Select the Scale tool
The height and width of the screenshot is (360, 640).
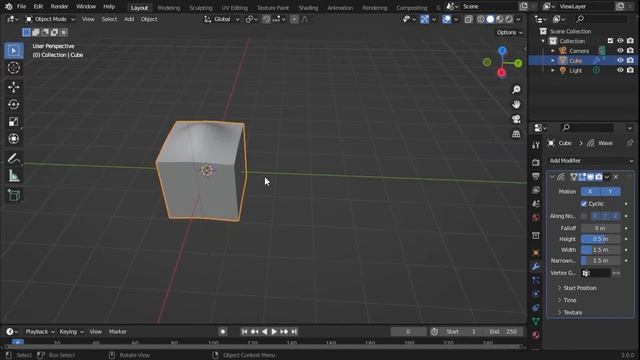pyautogui.click(x=13, y=122)
